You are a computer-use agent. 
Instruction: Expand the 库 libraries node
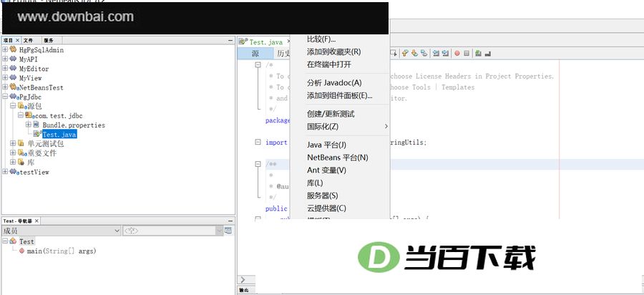[13, 163]
